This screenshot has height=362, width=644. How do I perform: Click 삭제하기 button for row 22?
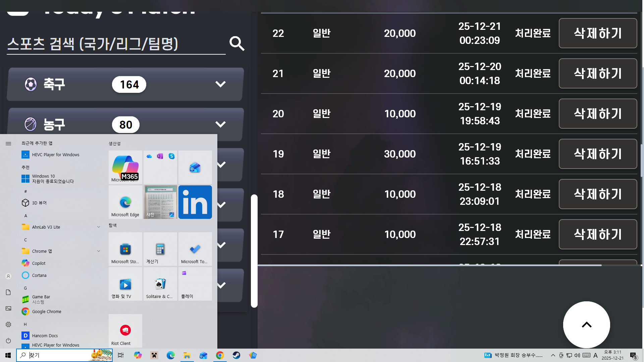point(598,33)
